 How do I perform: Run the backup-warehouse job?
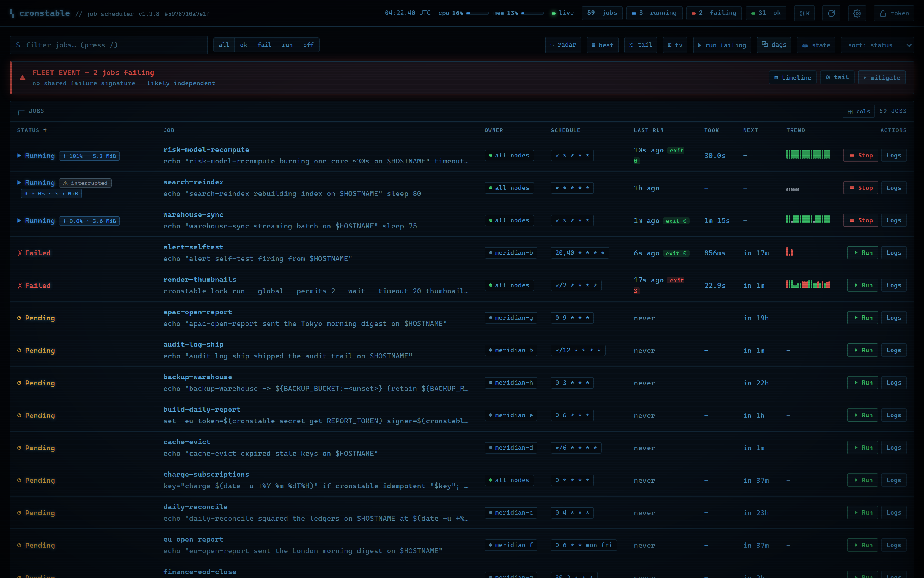point(862,383)
